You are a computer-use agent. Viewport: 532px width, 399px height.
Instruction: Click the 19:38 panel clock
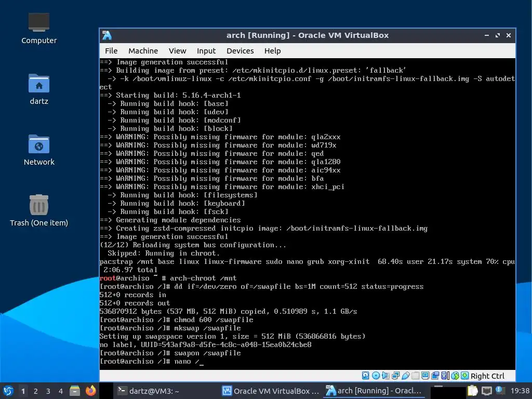(520, 391)
